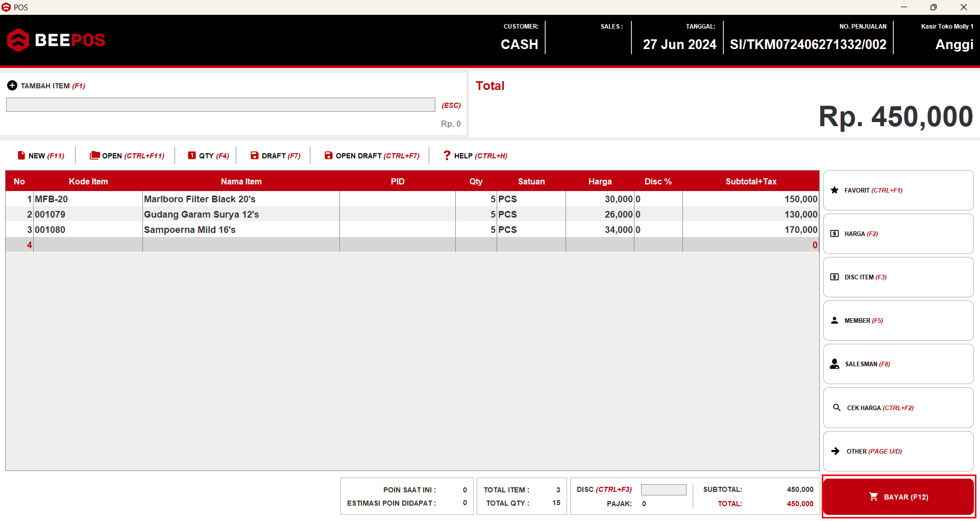This screenshot has height=521, width=980.
Task: Click the NEW document icon
Action: coord(21,155)
